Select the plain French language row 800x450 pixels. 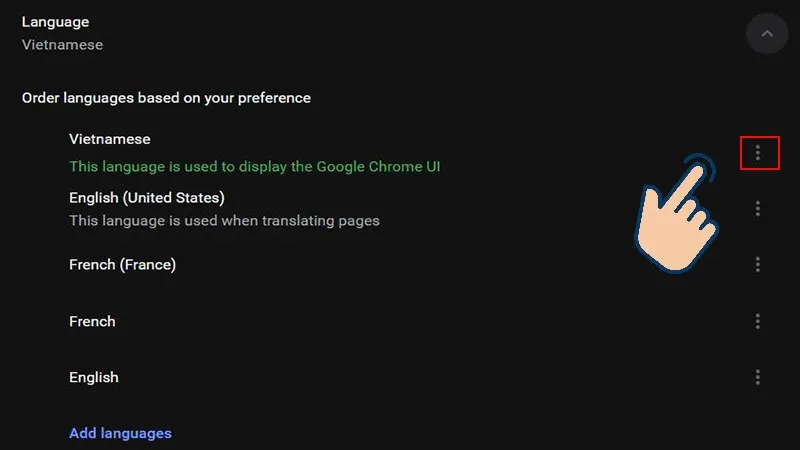[92, 321]
